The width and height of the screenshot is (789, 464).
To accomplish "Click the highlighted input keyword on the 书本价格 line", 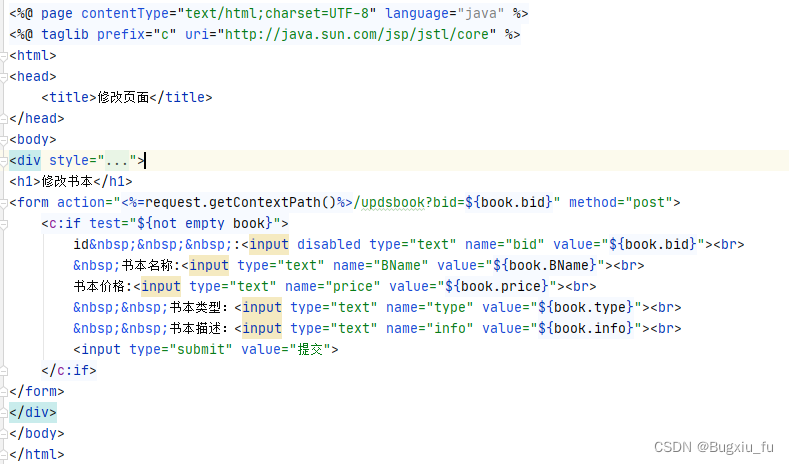I will pos(161,287).
